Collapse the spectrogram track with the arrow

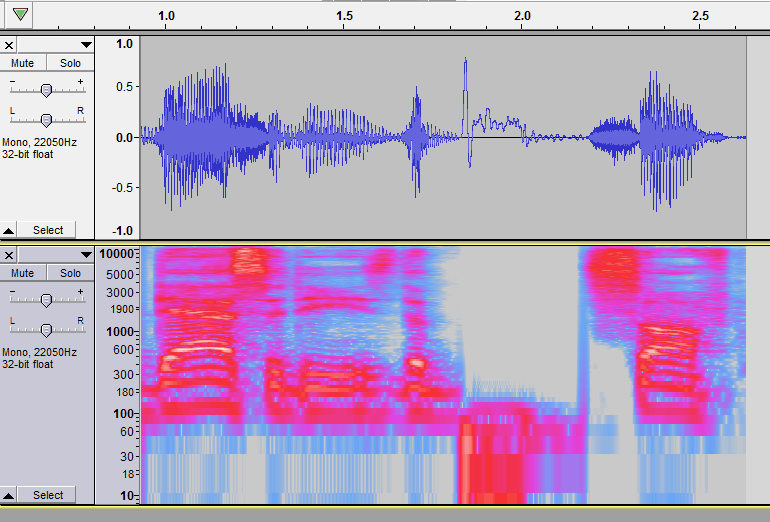click(x=8, y=495)
